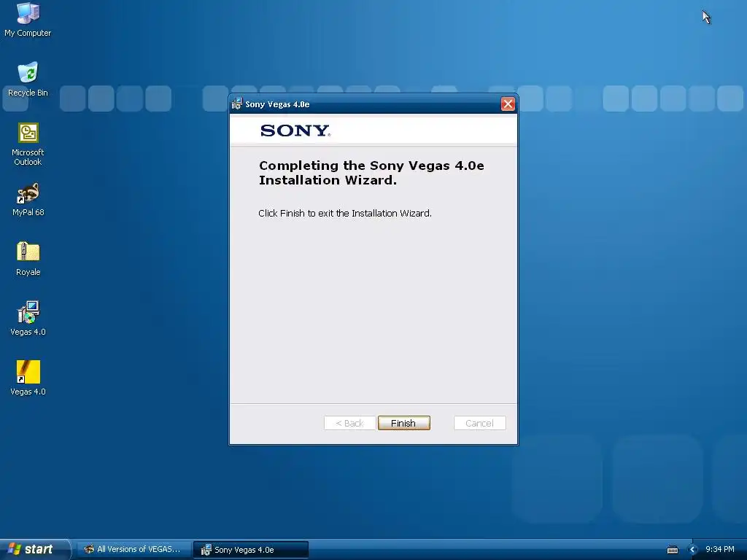Click the SONY logo in the wizard
The height and width of the screenshot is (560, 747).
295,131
